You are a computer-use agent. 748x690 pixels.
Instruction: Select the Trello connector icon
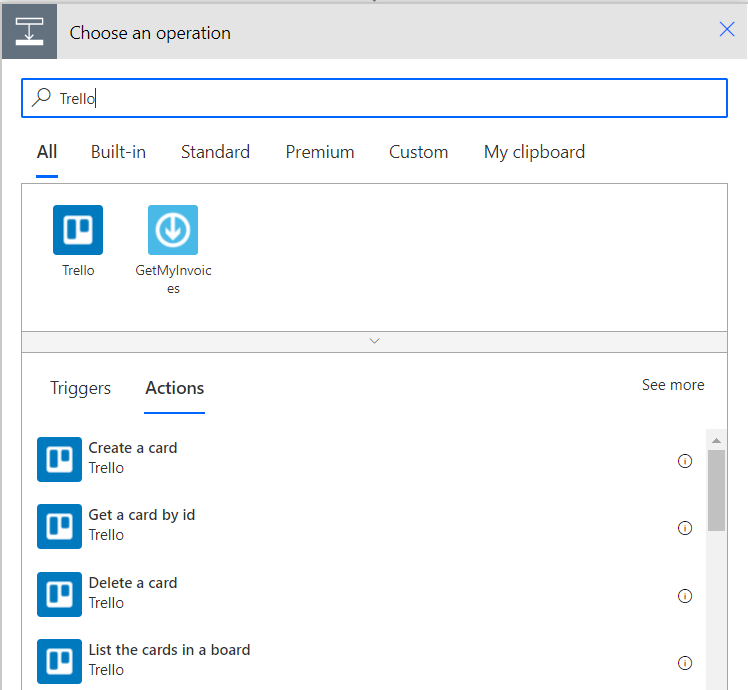tap(78, 230)
